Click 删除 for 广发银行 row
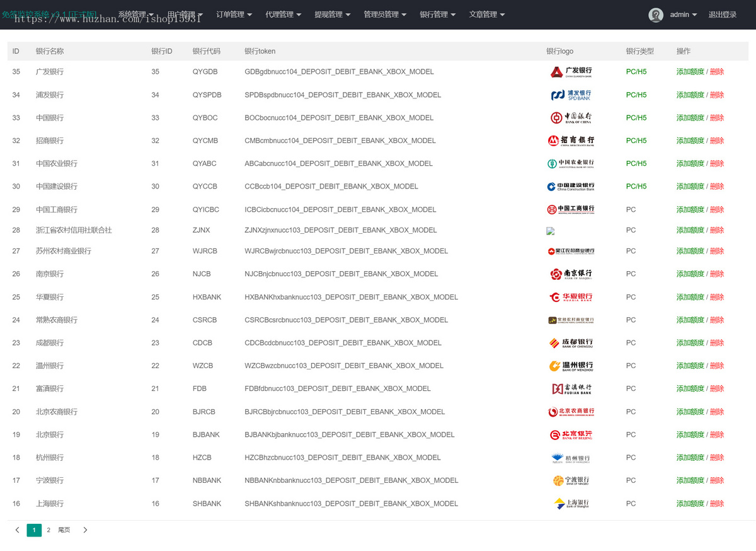 [717, 72]
